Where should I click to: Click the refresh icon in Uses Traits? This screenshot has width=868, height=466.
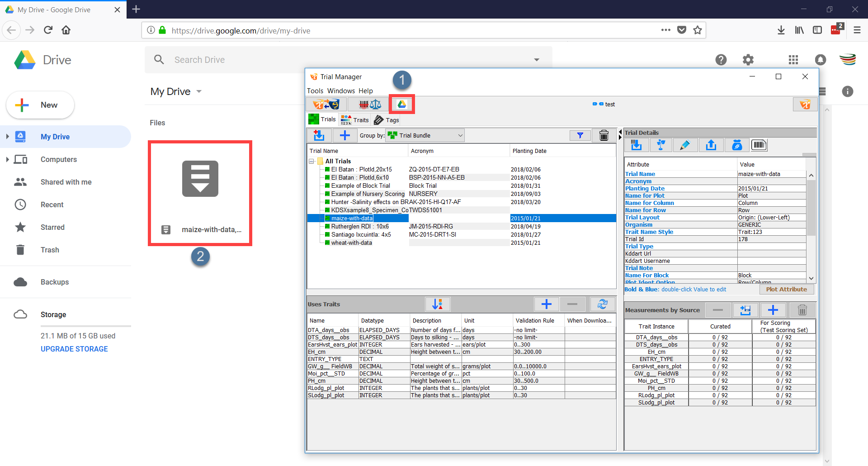click(x=602, y=304)
